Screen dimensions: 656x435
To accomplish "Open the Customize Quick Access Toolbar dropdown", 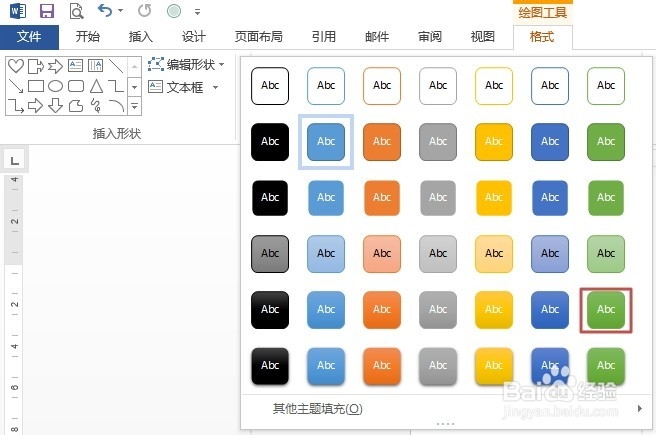I will (x=197, y=12).
